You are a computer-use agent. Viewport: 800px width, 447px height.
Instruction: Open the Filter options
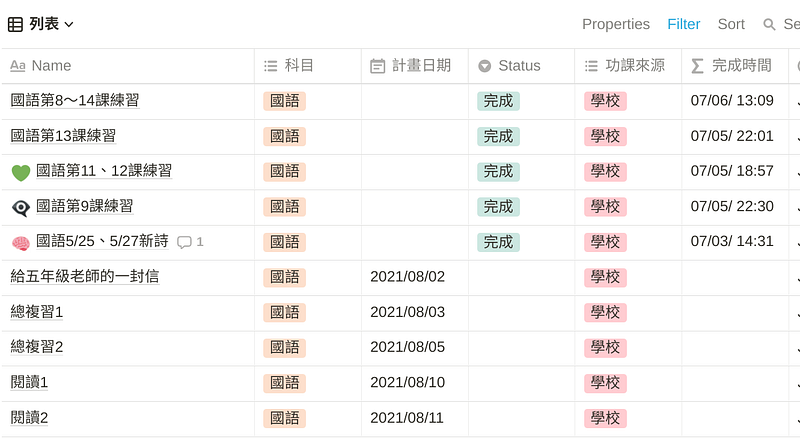(684, 24)
